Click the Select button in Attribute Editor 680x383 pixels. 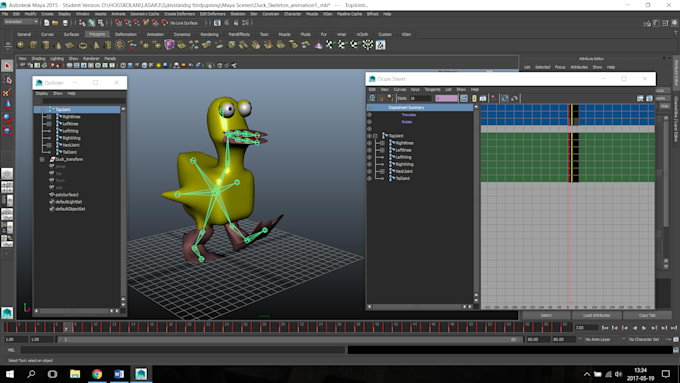[546, 315]
